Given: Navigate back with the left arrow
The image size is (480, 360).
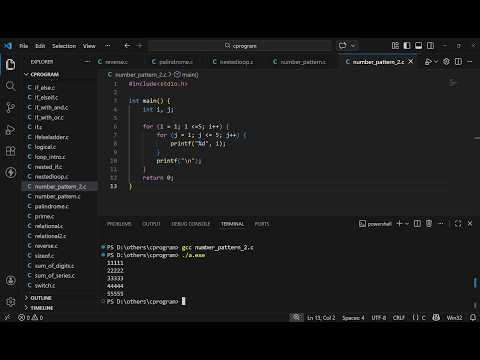Looking at the screenshot, I should point(127,46).
